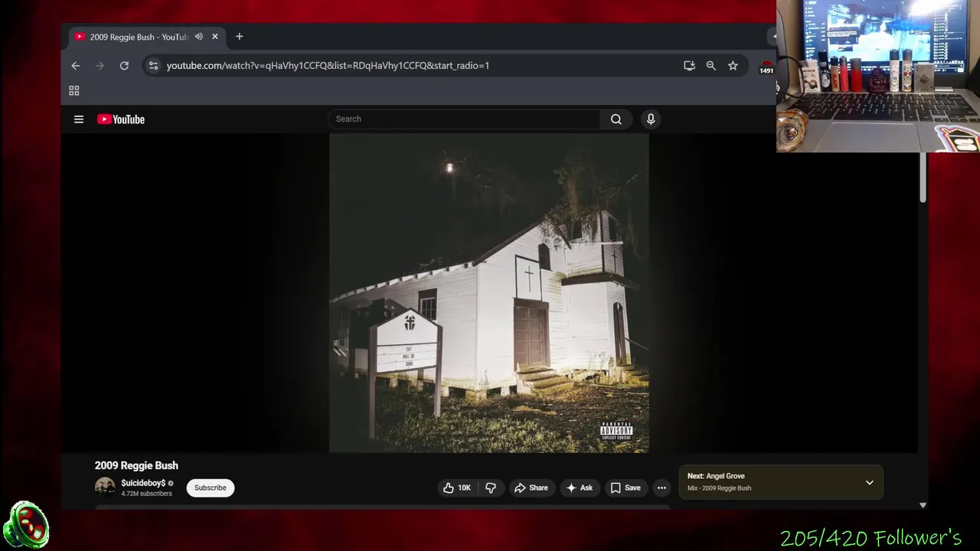Click the Next: Angel Grove text

pyautogui.click(x=716, y=476)
